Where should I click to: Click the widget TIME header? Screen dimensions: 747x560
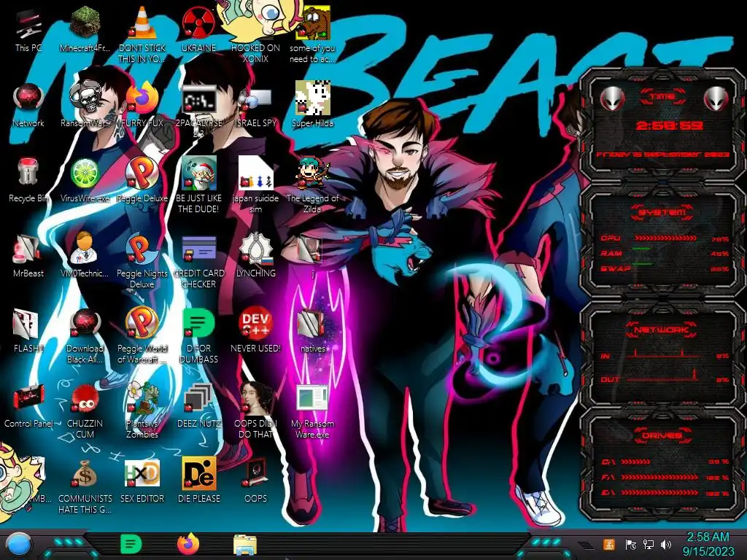coord(662,96)
